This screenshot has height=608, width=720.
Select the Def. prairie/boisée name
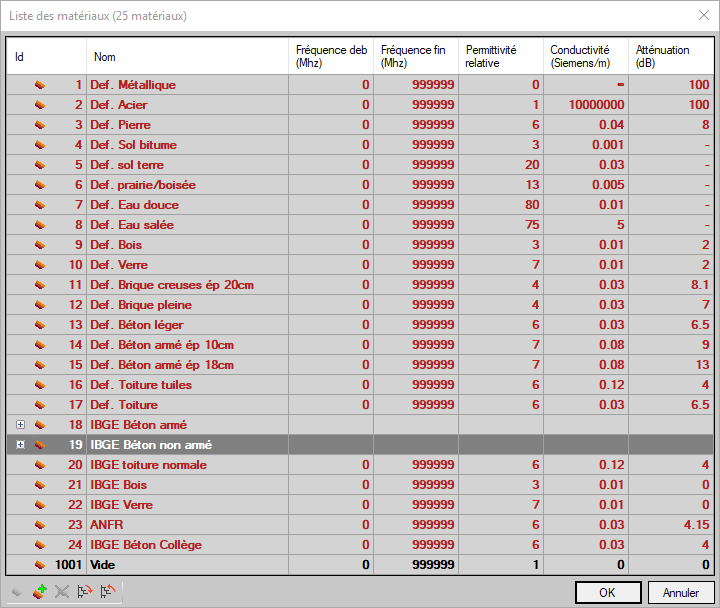pos(143,185)
